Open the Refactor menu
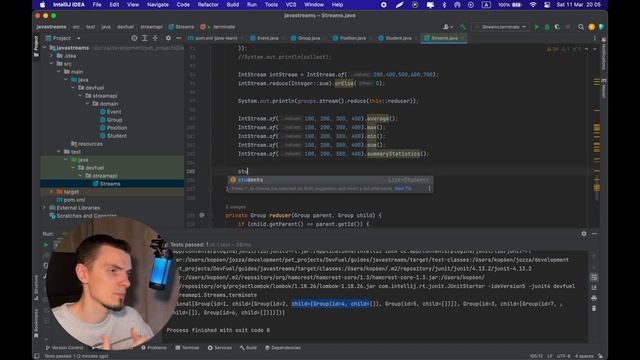 (x=208, y=5)
